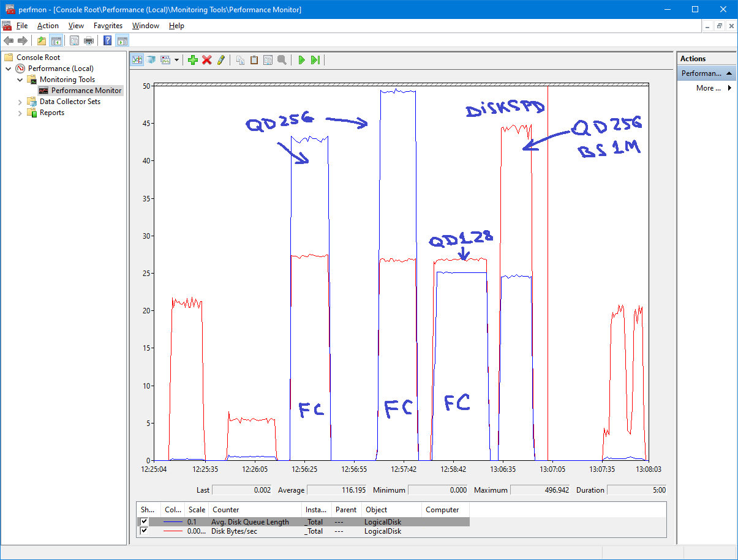Paste counter list from clipboard icon
The width and height of the screenshot is (738, 560).
click(x=254, y=59)
